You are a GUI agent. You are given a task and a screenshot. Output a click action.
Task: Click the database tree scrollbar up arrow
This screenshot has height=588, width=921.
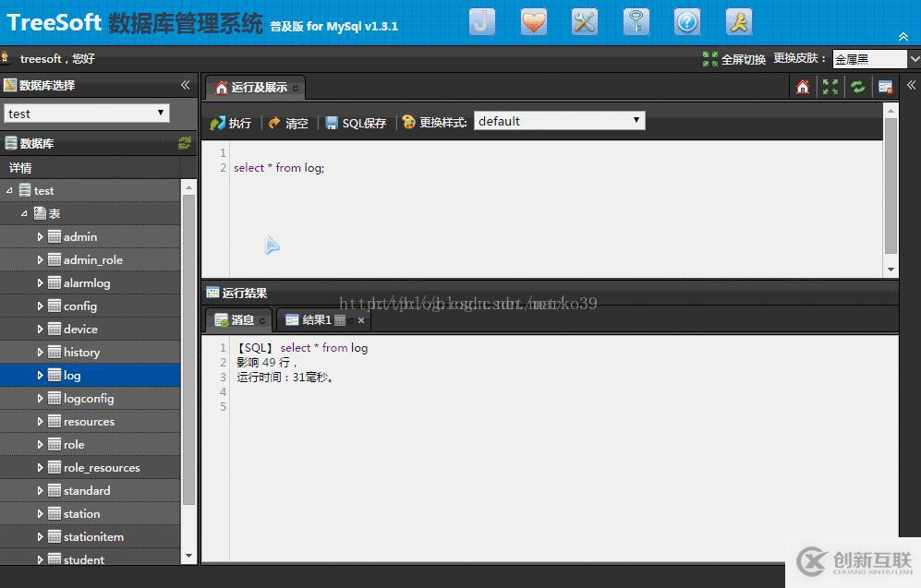point(188,187)
